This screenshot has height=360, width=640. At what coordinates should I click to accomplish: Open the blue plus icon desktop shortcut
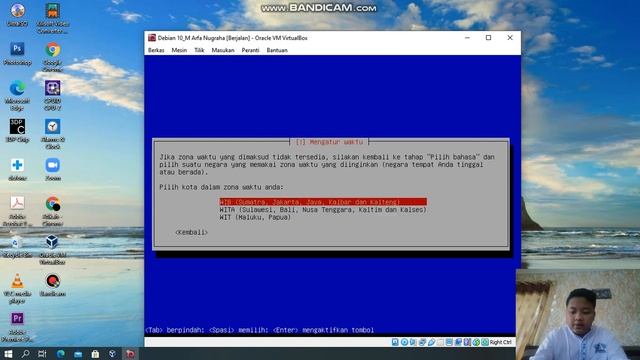(x=17, y=169)
